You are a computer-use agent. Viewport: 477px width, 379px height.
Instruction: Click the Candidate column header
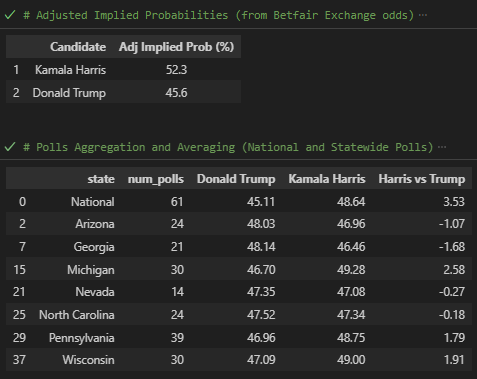[78, 47]
